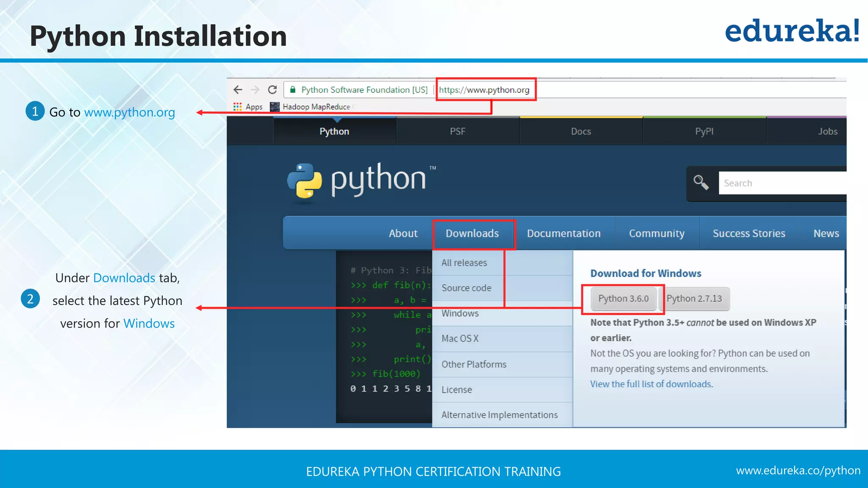Open the Community menu
The height and width of the screenshot is (488, 868).
coord(657,233)
